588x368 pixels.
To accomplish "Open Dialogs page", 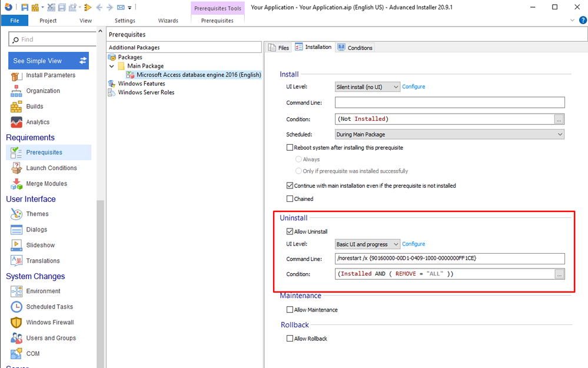I will pos(36,230).
